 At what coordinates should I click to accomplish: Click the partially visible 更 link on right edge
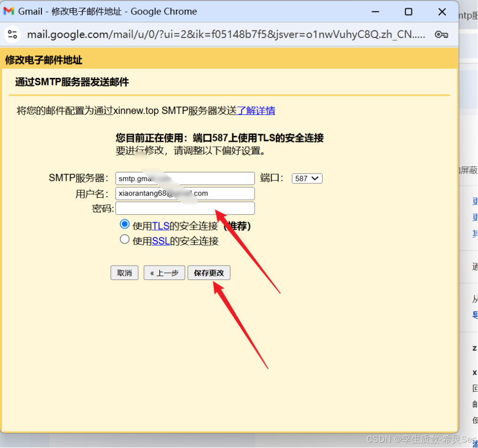point(474,201)
